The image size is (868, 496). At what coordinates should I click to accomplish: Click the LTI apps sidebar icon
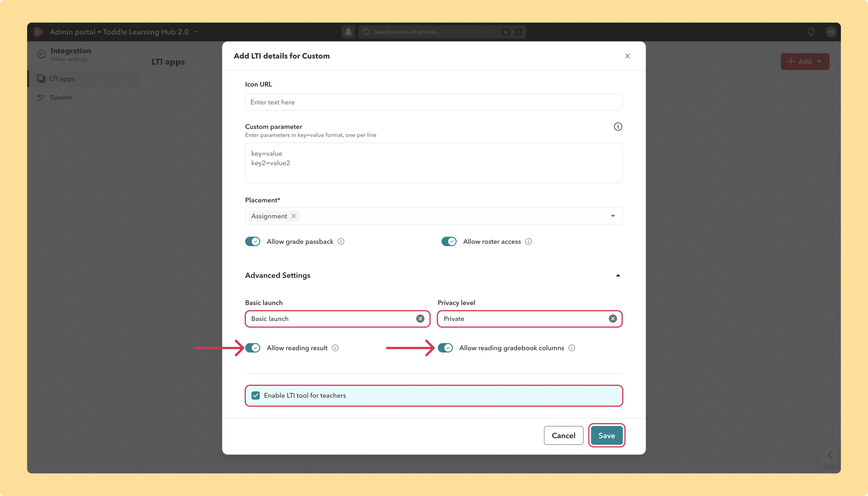point(41,78)
